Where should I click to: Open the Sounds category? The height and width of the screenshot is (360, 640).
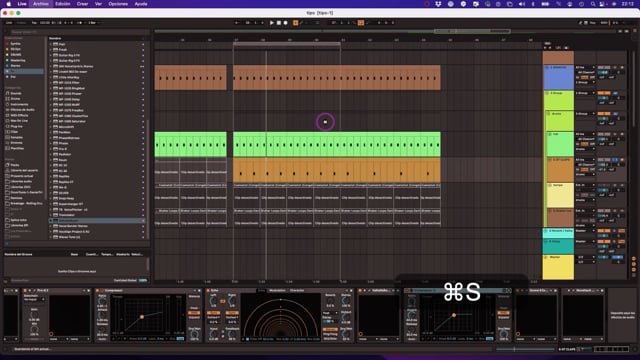tap(16, 93)
